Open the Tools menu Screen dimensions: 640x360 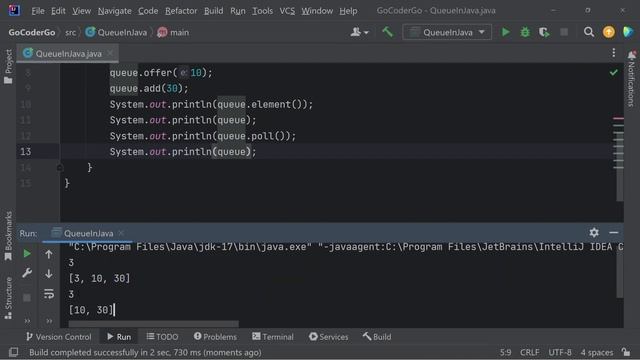click(262, 11)
